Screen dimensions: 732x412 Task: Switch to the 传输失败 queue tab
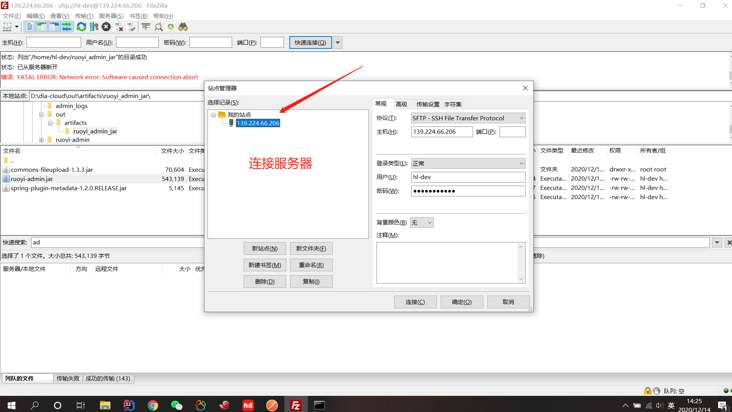point(68,378)
